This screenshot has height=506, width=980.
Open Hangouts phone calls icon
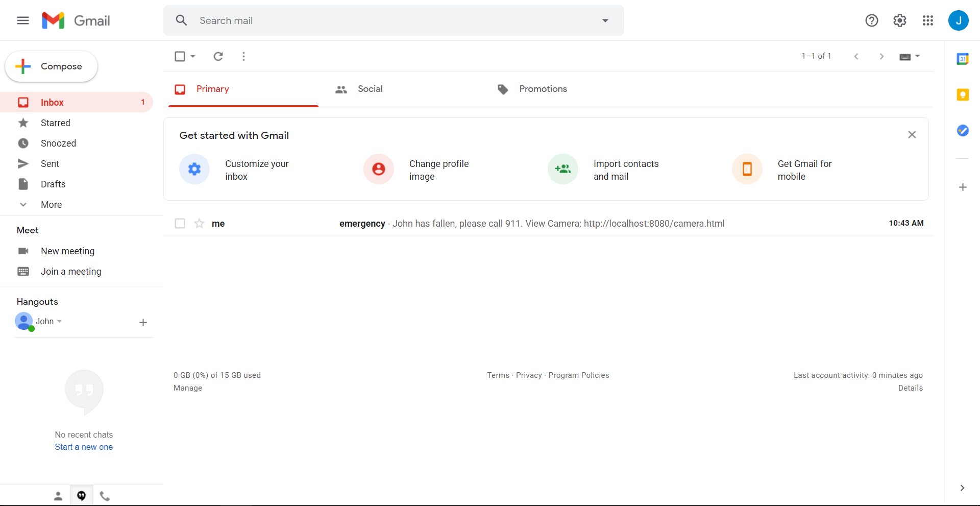click(105, 496)
